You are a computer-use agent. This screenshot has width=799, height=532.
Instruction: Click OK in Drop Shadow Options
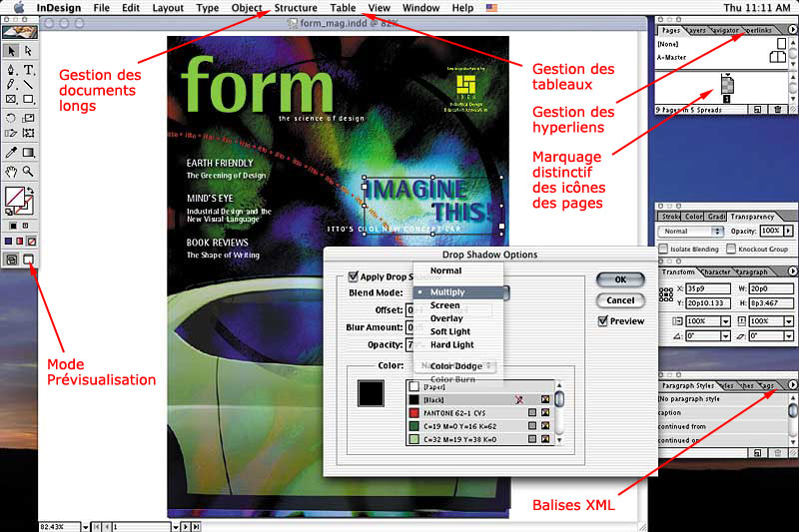[620, 279]
